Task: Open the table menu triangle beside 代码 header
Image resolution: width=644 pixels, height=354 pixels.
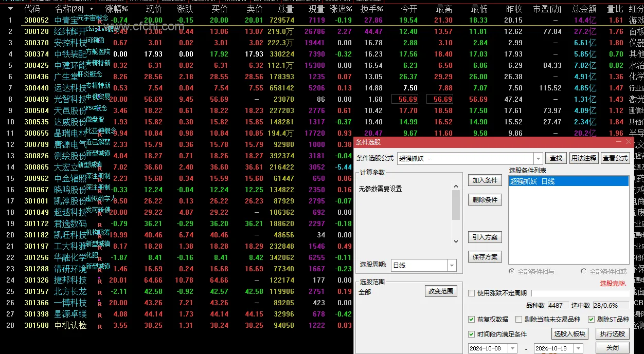Action: (x=10, y=9)
